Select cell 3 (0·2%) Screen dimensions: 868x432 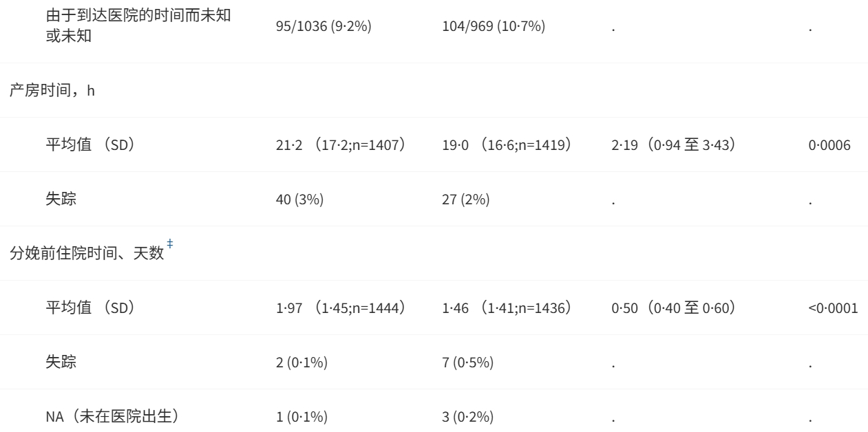[x=469, y=418]
